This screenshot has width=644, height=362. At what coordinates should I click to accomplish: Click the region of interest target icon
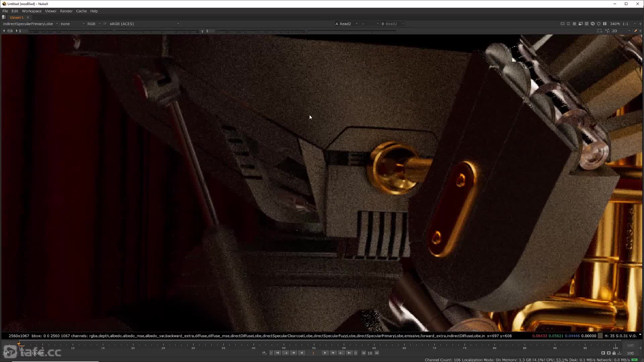tap(599, 24)
